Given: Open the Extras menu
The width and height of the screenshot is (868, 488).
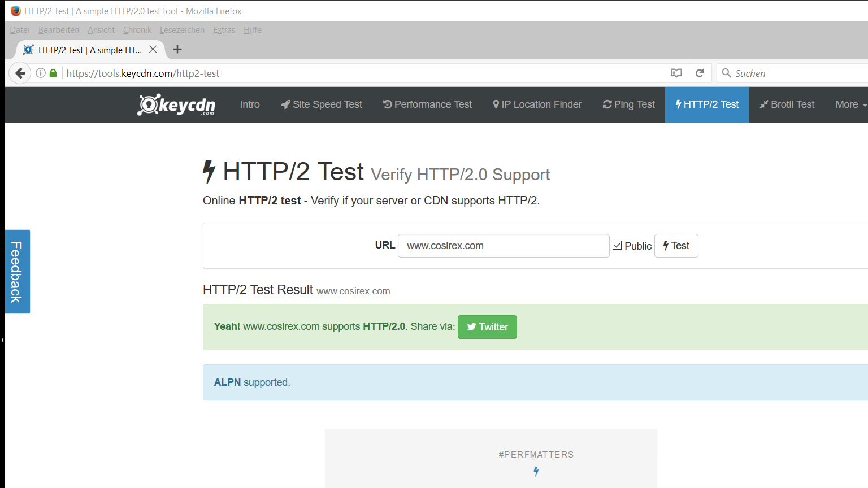Looking at the screenshot, I should coord(224,30).
